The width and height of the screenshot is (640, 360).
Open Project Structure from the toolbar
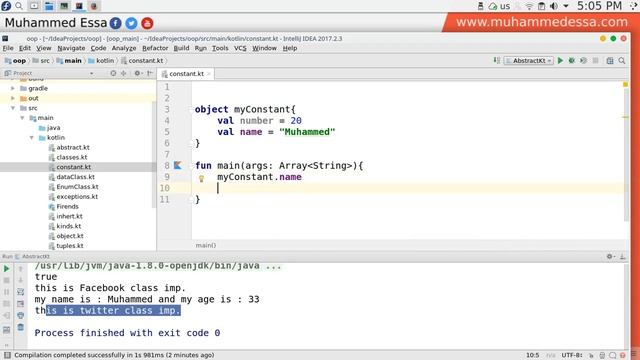pyautogui.click(x=610, y=60)
